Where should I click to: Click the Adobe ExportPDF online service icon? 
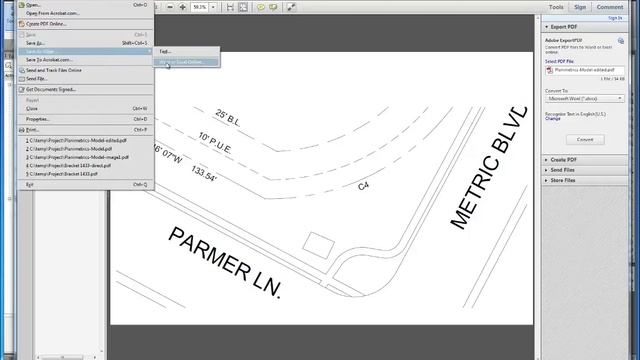point(620,41)
